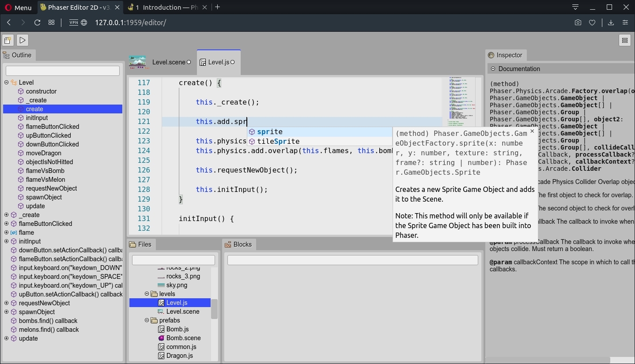Take a snapshot with the camera icon
Image resolution: width=635 pixels, height=364 pixels.
[x=578, y=23]
